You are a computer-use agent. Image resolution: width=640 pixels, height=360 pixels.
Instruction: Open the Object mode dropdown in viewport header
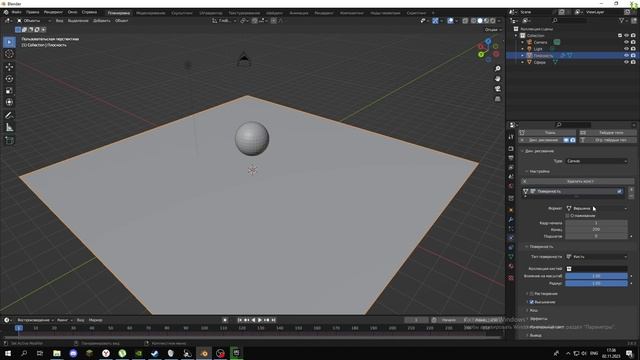[34, 20]
